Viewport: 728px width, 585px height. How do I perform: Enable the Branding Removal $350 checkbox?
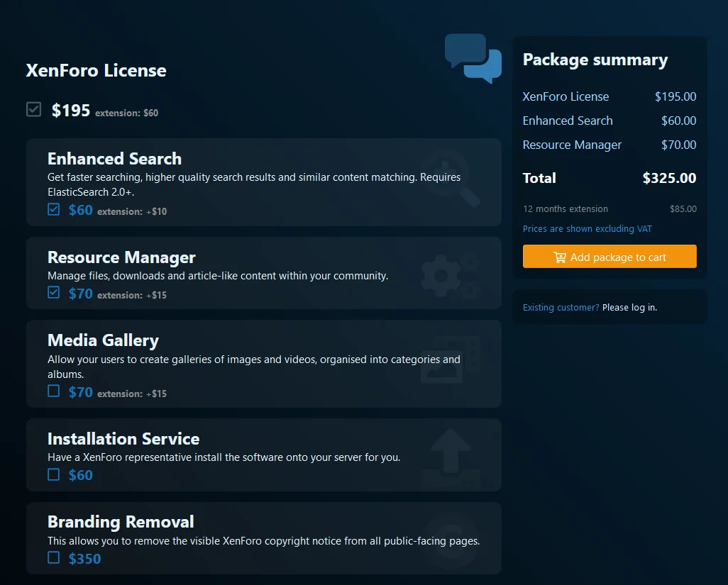pyautogui.click(x=53, y=557)
